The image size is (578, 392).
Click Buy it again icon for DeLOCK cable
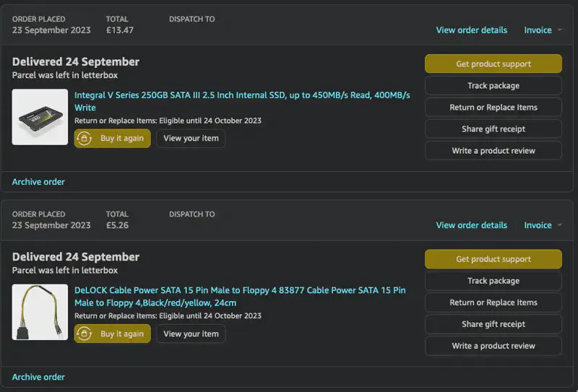coord(85,334)
